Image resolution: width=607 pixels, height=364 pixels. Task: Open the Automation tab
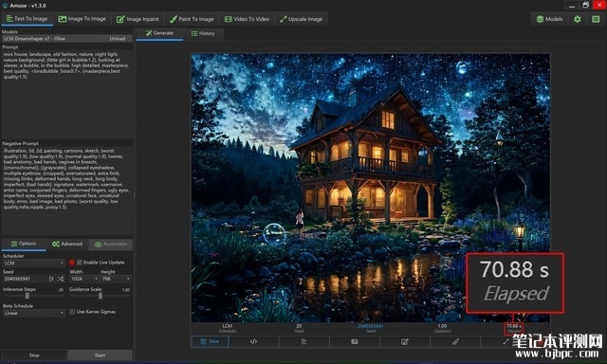[111, 244]
